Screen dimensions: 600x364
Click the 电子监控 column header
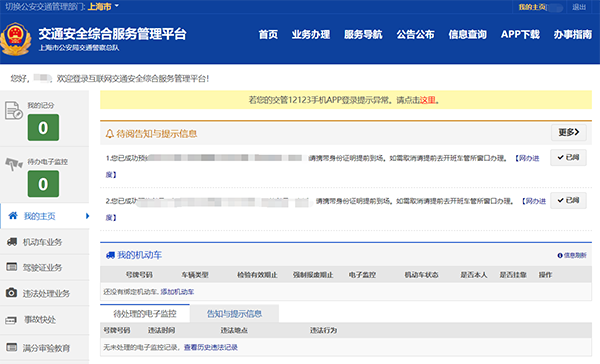362,274
